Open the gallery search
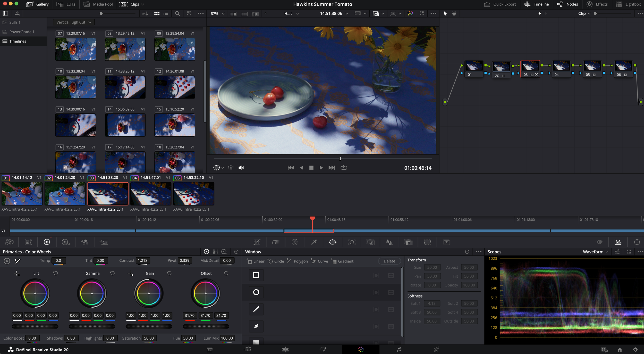The height and width of the screenshot is (354, 644). coord(177,13)
